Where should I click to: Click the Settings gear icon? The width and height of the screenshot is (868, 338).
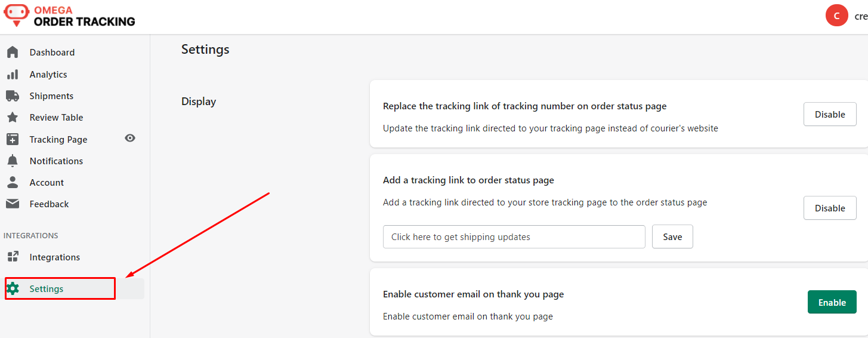(x=13, y=289)
